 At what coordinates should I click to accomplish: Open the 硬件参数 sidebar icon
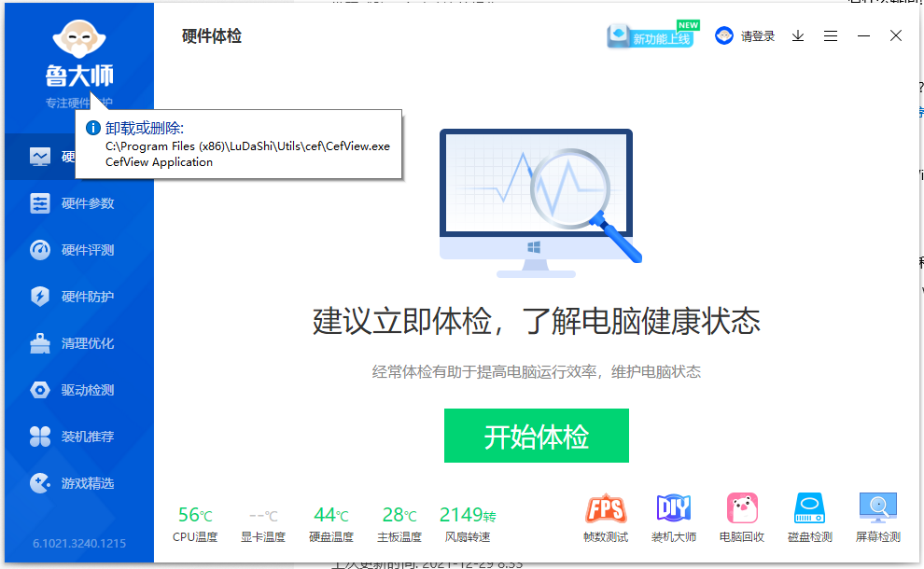(40, 203)
